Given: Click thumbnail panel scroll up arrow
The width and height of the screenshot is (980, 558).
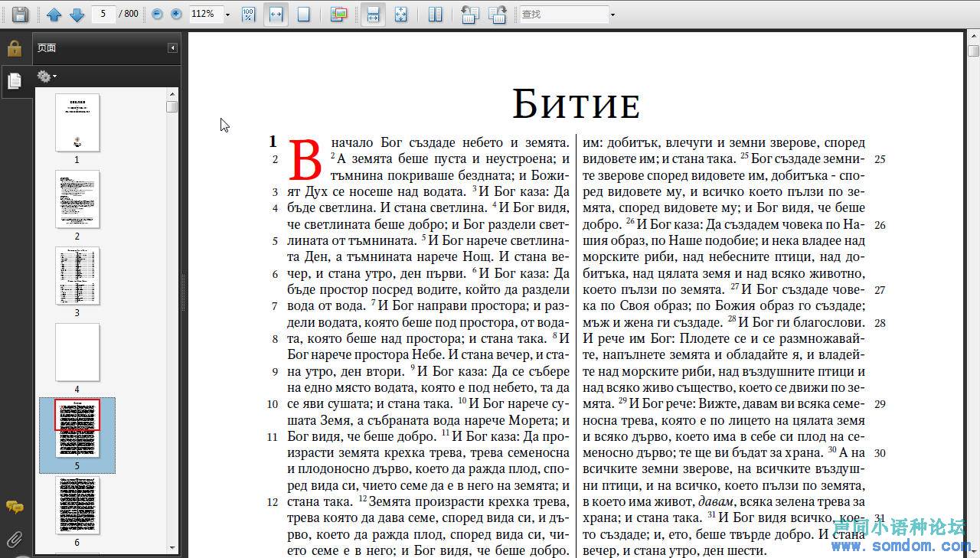Looking at the screenshot, I should coord(172,93).
